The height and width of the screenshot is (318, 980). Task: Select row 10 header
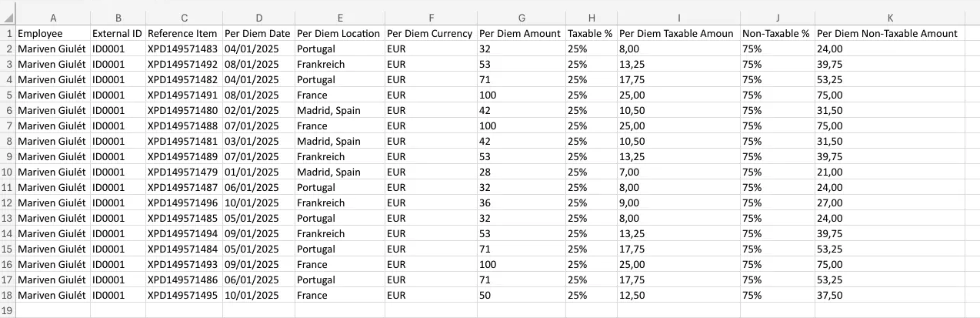click(x=8, y=172)
